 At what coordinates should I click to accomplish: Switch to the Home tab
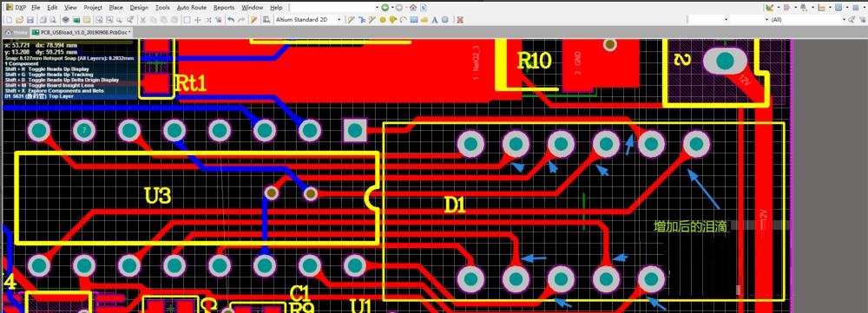tap(16, 32)
